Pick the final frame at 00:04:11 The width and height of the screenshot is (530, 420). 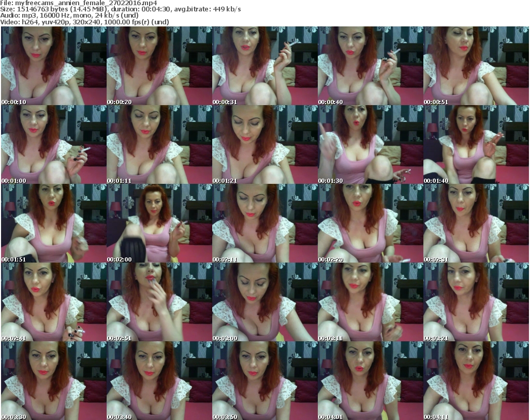tap(476, 381)
